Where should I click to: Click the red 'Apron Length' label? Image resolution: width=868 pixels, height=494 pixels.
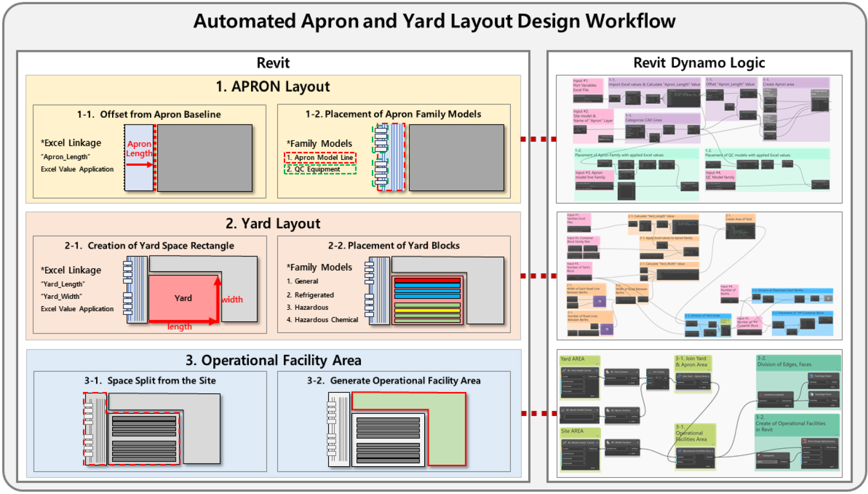139,149
